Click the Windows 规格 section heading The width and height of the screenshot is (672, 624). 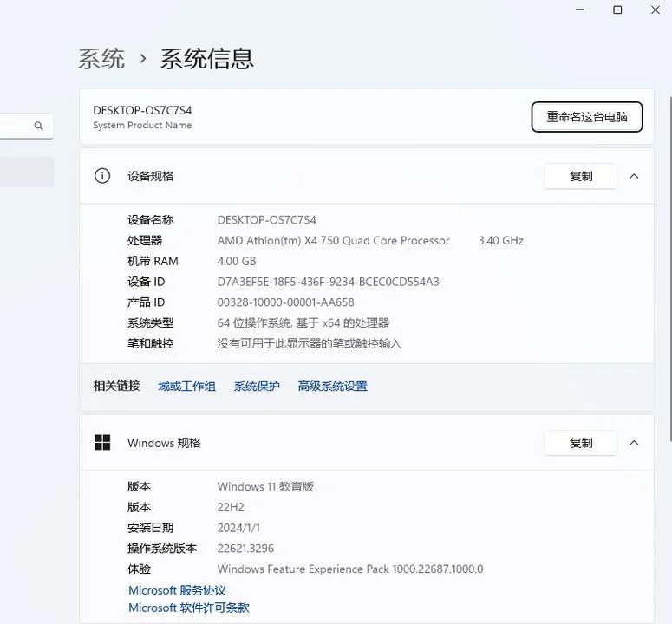[164, 443]
